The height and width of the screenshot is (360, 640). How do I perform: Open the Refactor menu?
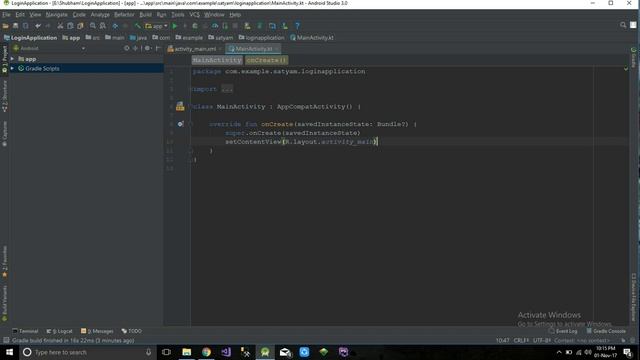pos(124,15)
